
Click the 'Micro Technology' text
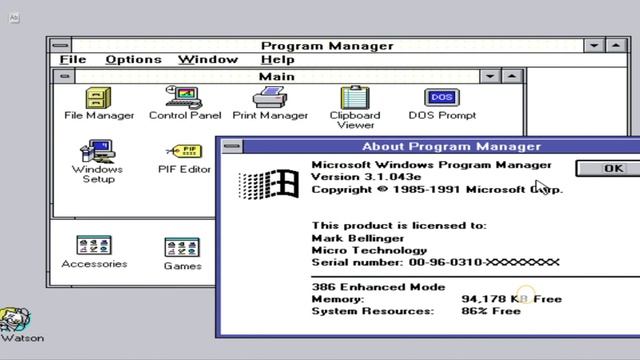pos(369,250)
